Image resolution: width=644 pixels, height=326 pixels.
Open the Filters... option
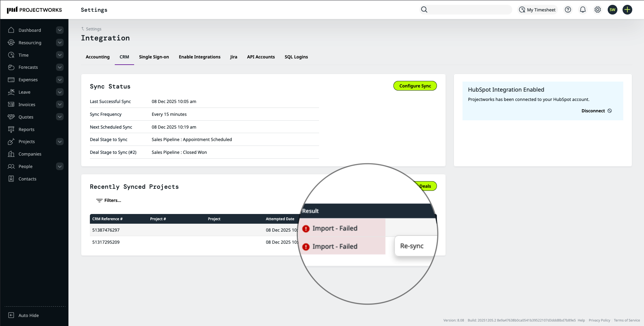109,201
